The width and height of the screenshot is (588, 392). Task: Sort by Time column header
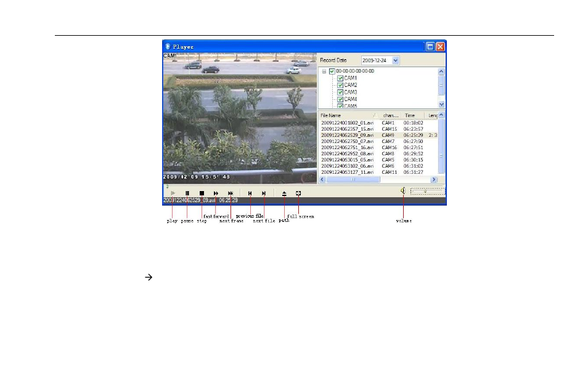(x=412, y=115)
